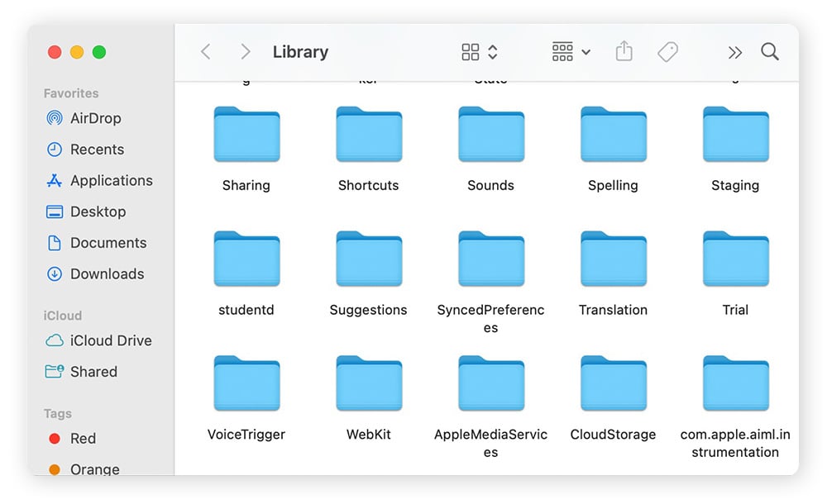Select the CloudStorage folder icon
The image size is (827, 504).
[x=614, y=383]
